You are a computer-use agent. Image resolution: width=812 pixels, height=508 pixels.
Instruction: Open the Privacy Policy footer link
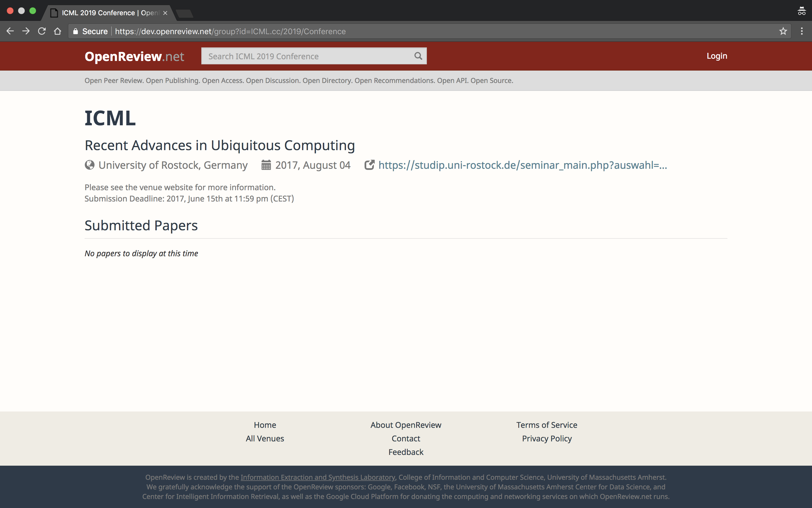(x=547, y=439)
